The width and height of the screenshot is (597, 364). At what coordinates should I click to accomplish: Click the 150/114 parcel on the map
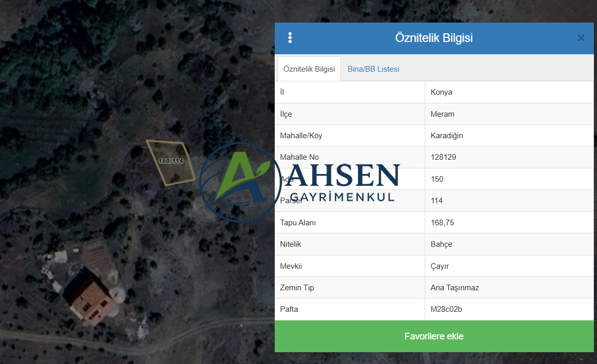coord(171,162)
